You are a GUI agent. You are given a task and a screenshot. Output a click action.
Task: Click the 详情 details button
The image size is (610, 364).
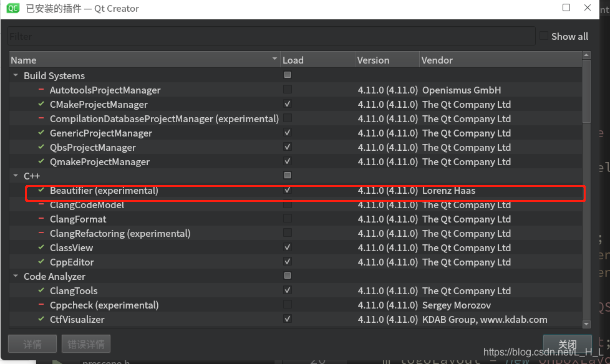32,344
